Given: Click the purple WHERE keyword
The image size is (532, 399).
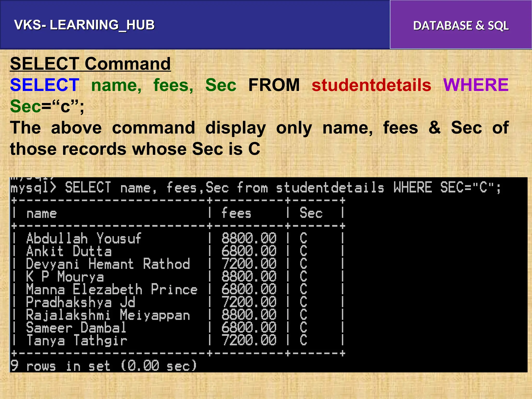Looking at the screenshot, I should (x=476, y=85).
